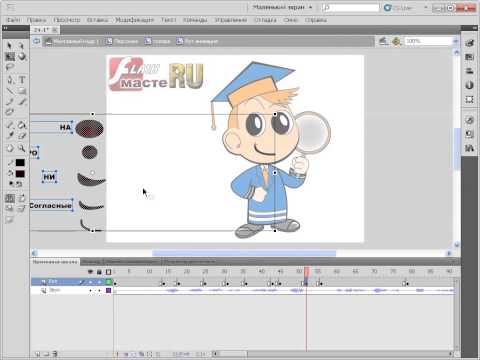Open the CS Live dropdown menu
480x360 pixels.
(406, 7)
